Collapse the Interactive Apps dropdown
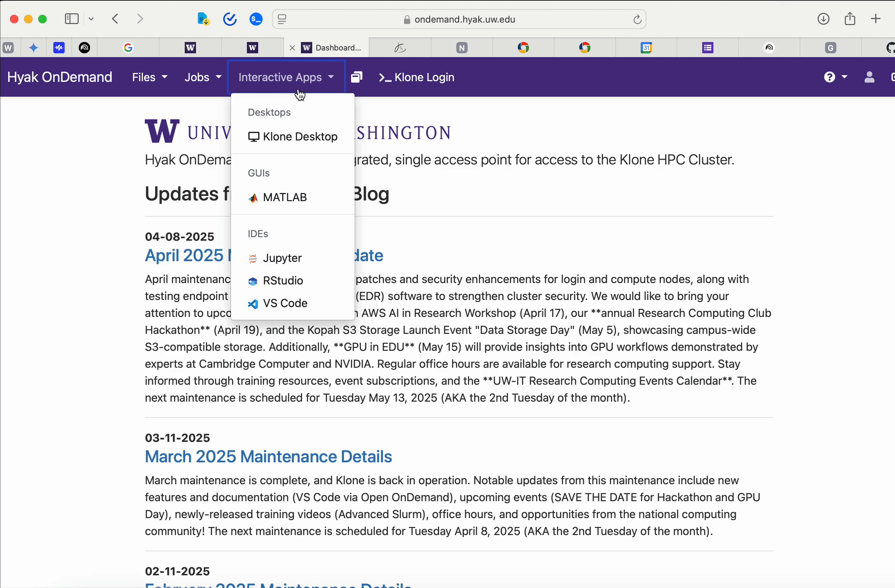The image size is (895, 588). 286,77
